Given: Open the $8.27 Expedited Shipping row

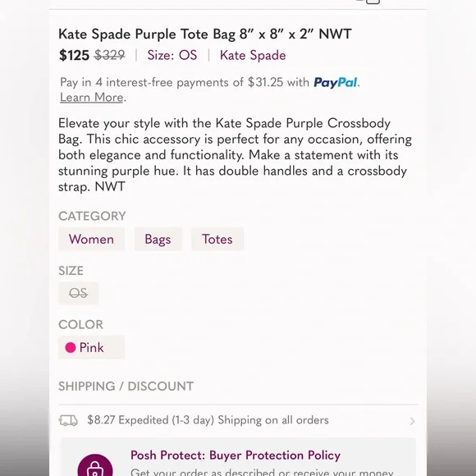Looking at the screenshot, I should pos(238,420).
